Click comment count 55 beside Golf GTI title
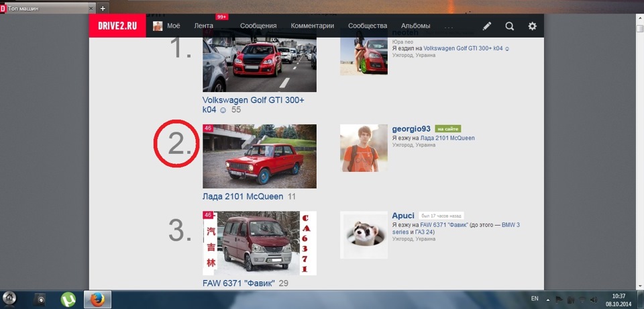The height and width of the screenshot is (309, 644). [236, 110]
